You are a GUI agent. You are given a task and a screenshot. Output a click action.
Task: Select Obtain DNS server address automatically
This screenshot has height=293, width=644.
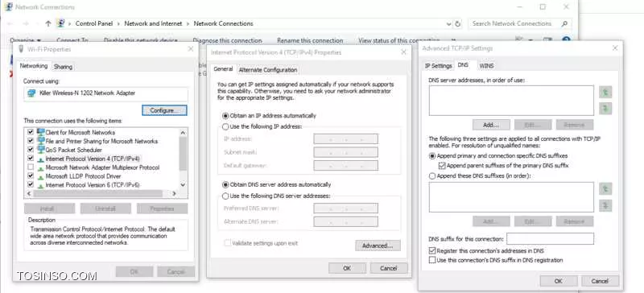[225, 185]
